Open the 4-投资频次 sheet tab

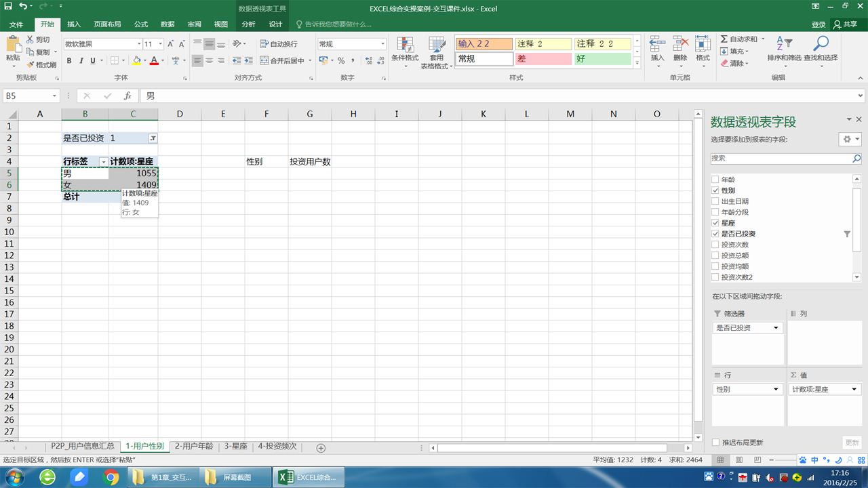(277, 447)
